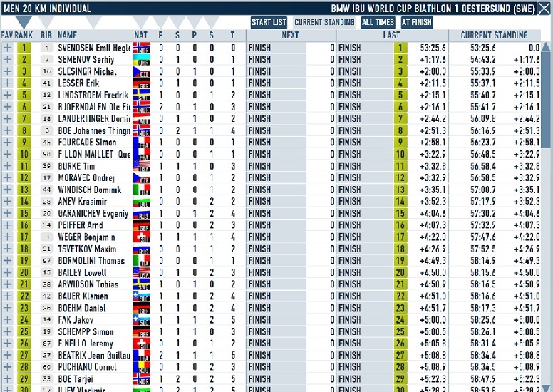Click Italian flag next to WINDISCH

pos(141,190)
